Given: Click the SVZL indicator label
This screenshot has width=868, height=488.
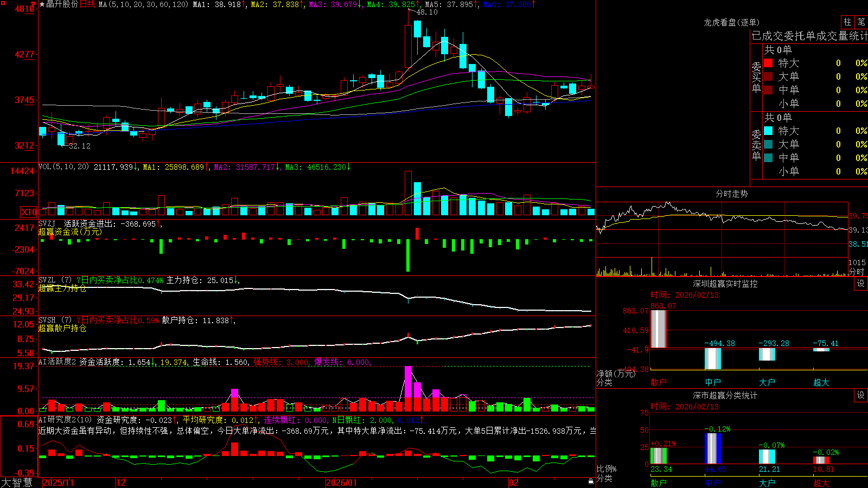Looking at the screenshot, I should click(x=47, y=280).
